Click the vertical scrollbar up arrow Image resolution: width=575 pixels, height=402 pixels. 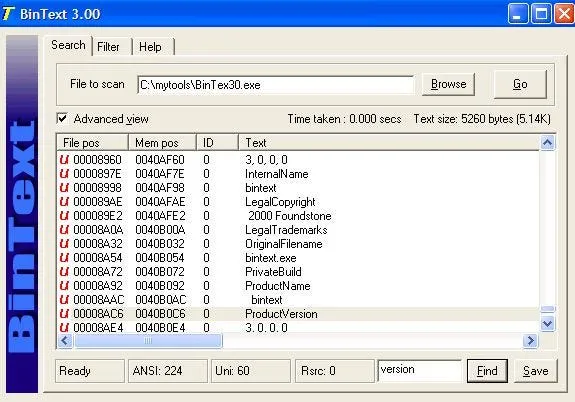coord(547,143)
